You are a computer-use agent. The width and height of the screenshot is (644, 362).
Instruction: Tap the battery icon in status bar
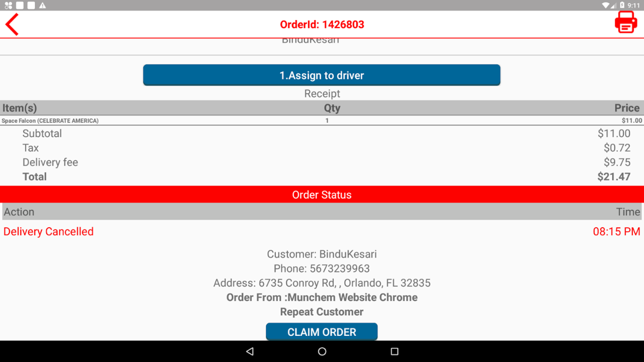click(622, 6)
